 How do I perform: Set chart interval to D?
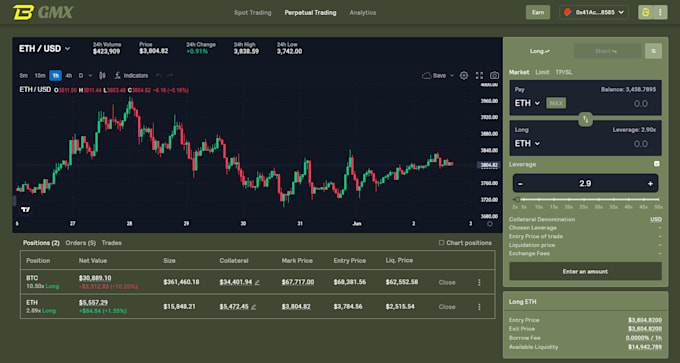point(81,75)
